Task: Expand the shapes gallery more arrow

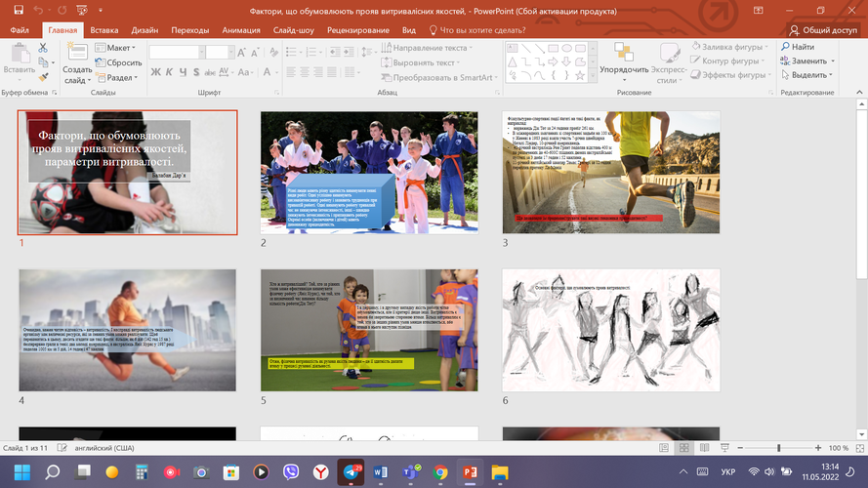Action: 593,77
